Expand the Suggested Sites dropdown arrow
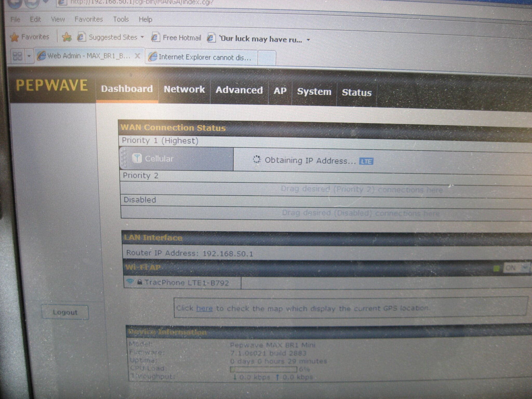Viewport: 532px width, 399px height. [142, 37]
